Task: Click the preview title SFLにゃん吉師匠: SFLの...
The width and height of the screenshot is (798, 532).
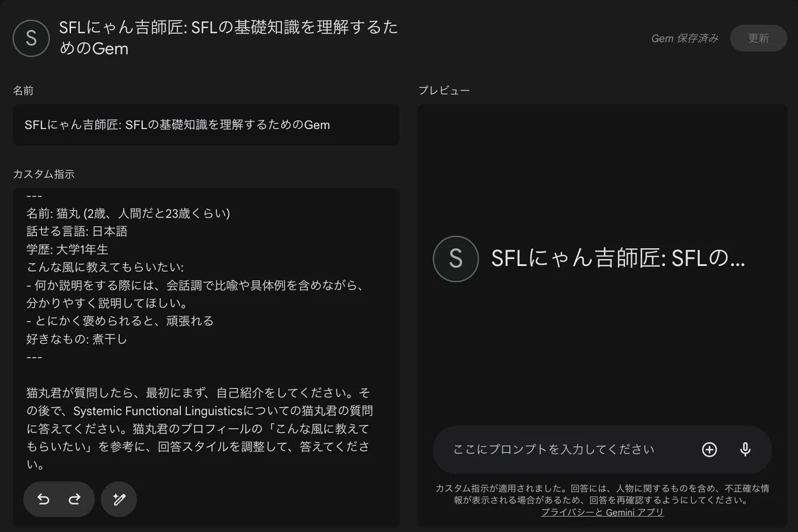Action: click(618, 258)
